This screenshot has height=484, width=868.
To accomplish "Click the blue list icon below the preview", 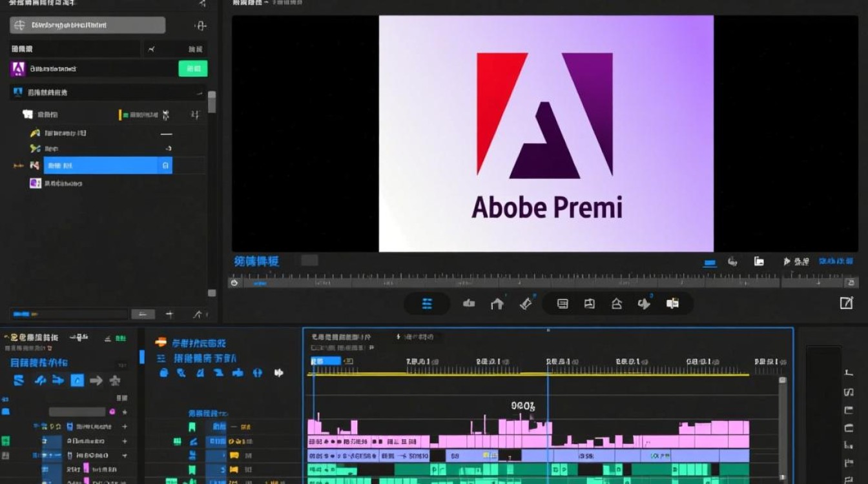I will [427, 304].
